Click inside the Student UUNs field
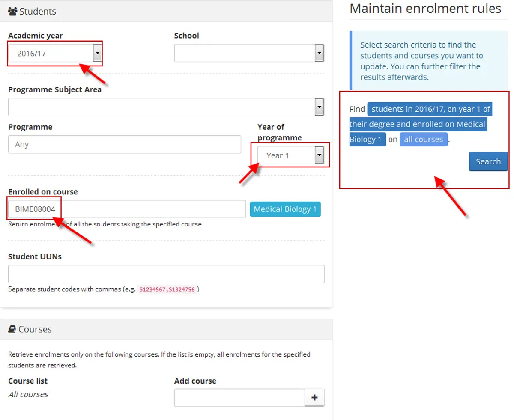 point(166,274)
